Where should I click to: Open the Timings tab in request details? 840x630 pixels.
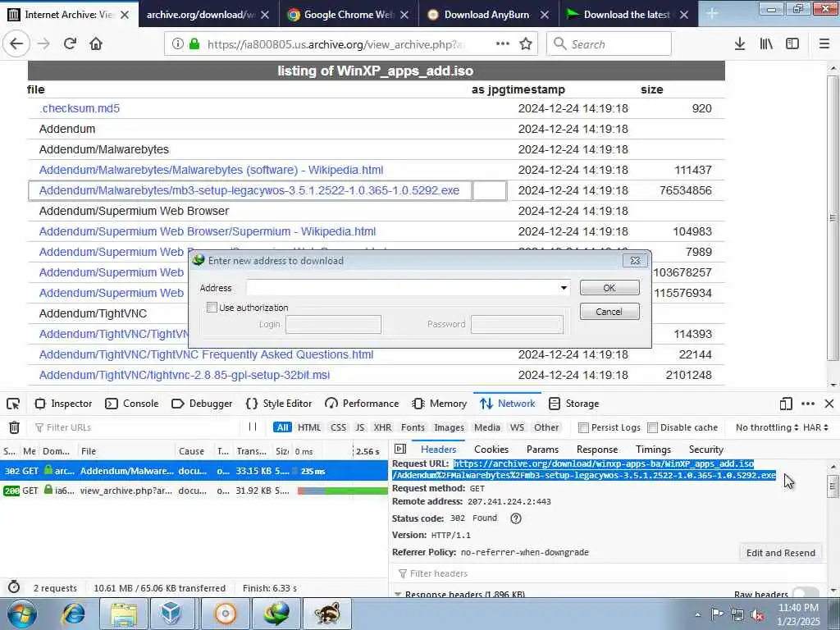(653, 450)
